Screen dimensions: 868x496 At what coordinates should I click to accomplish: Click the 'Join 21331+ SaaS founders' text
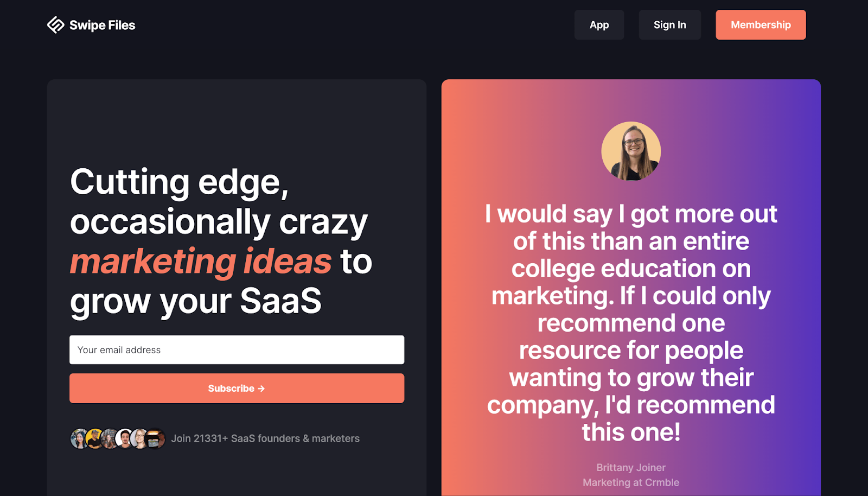(x=265, y=438)
